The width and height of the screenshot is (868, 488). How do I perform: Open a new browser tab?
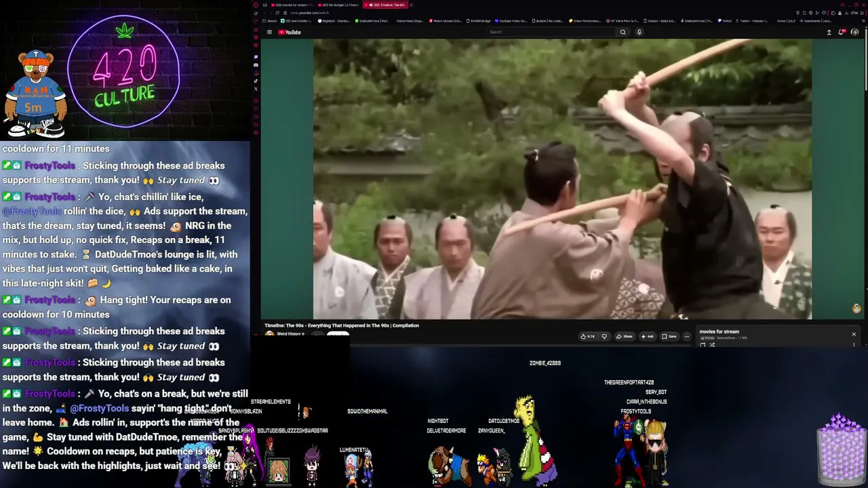(411, 5)
